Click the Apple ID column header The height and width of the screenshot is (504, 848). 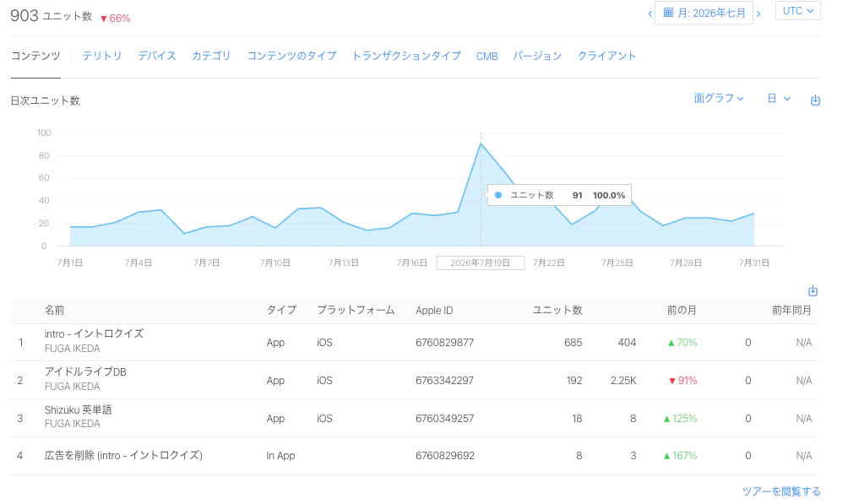(x=434, y=311)
